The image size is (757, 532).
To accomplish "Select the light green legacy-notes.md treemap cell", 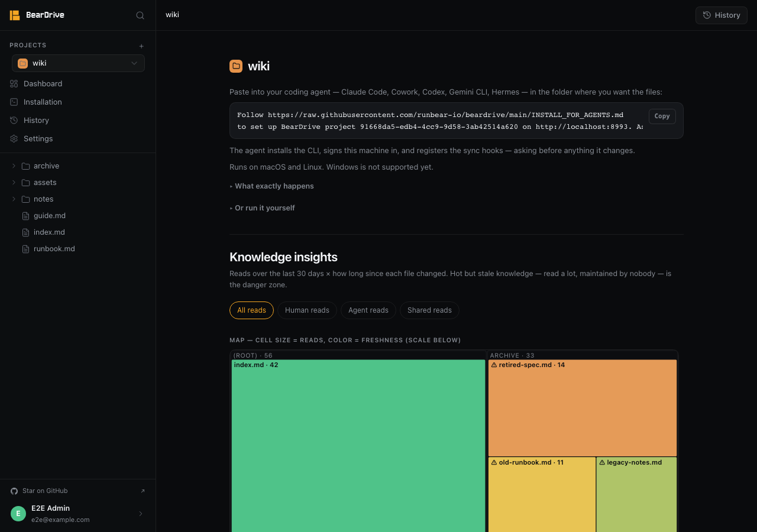I will [636, 495].
